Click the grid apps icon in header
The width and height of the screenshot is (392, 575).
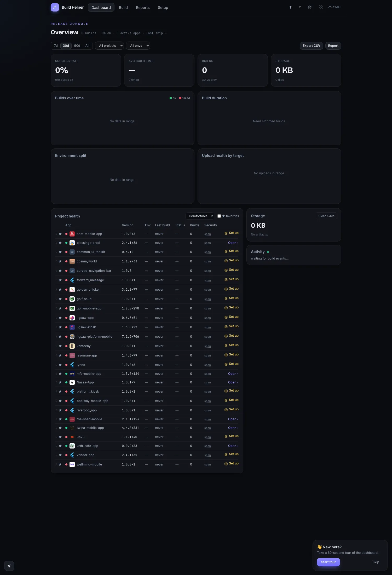click(321, 7)
